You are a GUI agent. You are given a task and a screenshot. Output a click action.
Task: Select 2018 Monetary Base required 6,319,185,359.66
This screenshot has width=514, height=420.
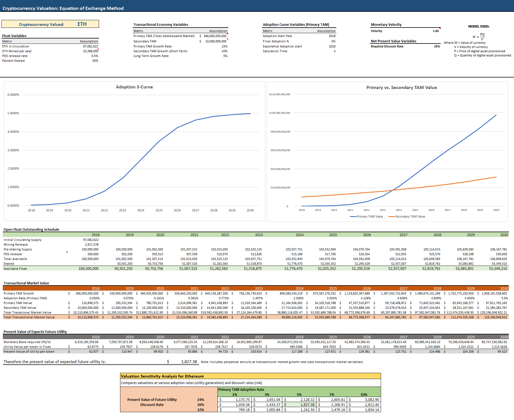tap(87, 342)
